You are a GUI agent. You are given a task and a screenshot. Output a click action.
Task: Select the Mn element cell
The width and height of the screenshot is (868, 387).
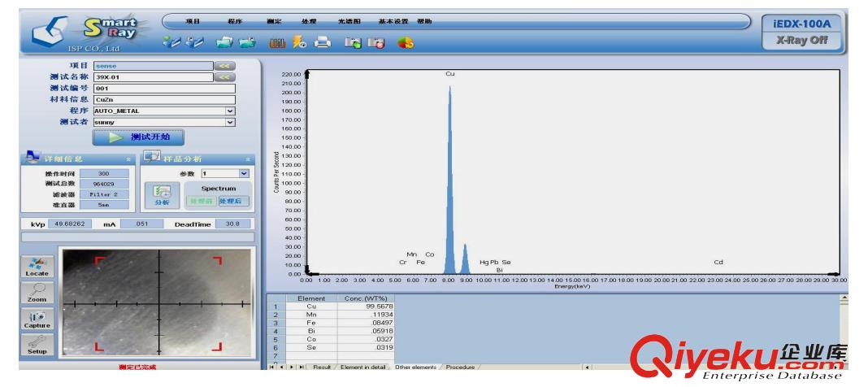311,315
